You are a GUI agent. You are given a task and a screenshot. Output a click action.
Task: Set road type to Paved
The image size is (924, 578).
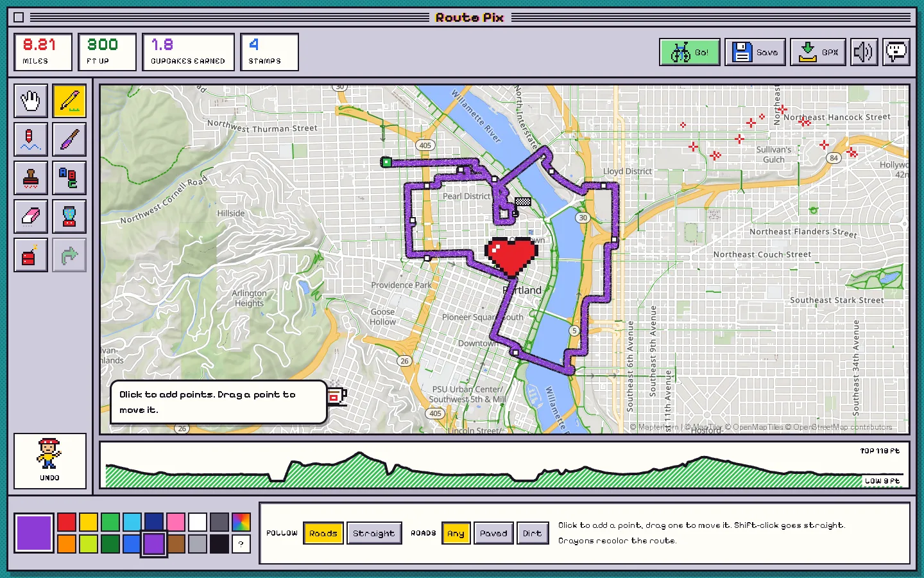click(493, 533)
